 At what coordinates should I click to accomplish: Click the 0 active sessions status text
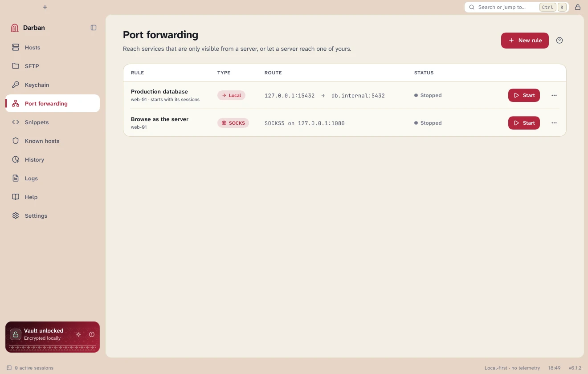coord(34,368)
